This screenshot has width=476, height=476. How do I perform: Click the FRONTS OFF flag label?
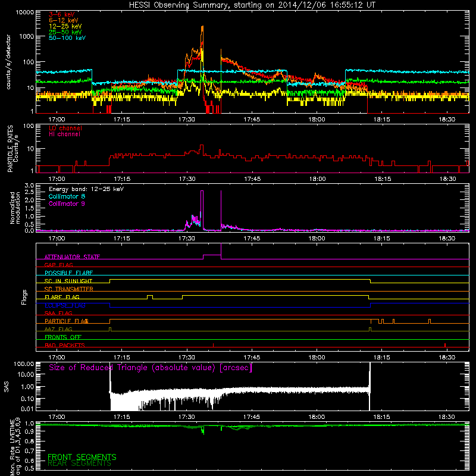[63, 337]
